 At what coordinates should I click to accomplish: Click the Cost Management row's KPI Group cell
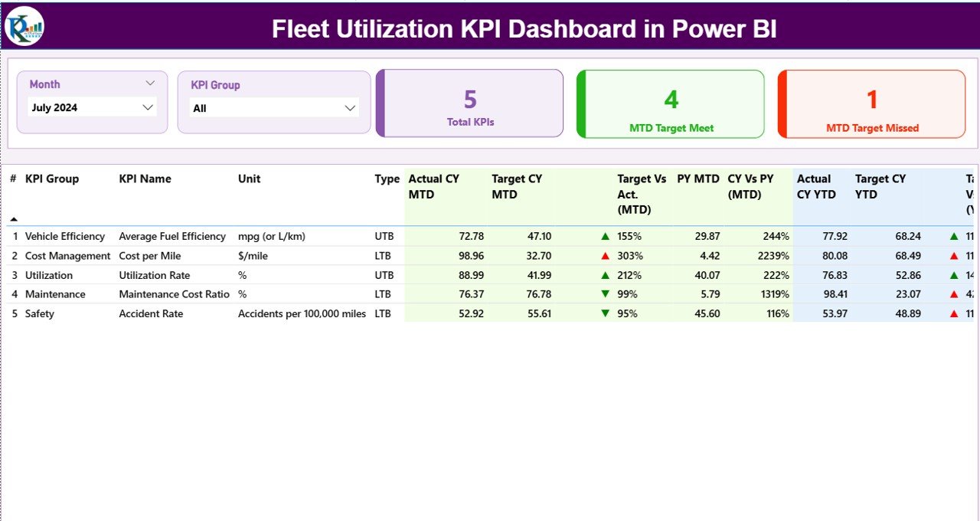click(x=67, y=256)
